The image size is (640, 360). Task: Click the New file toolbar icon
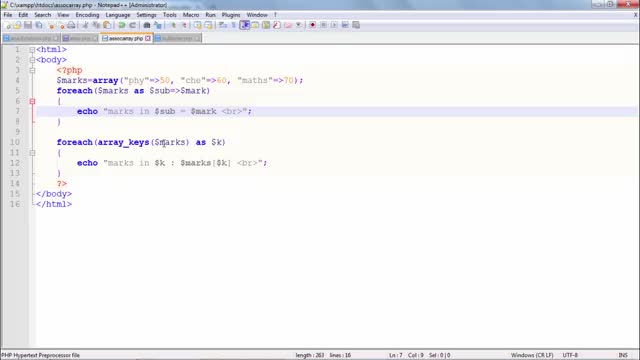tap(7, 25)
